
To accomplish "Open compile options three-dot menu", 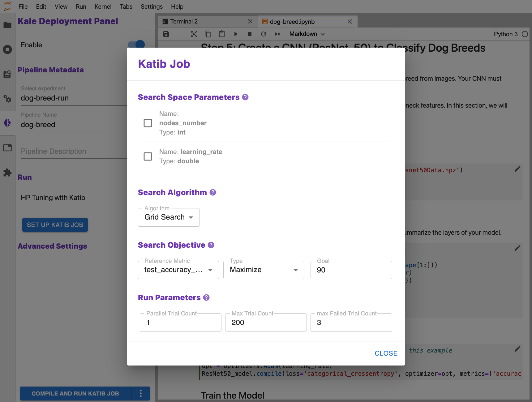I will point(141,393).
